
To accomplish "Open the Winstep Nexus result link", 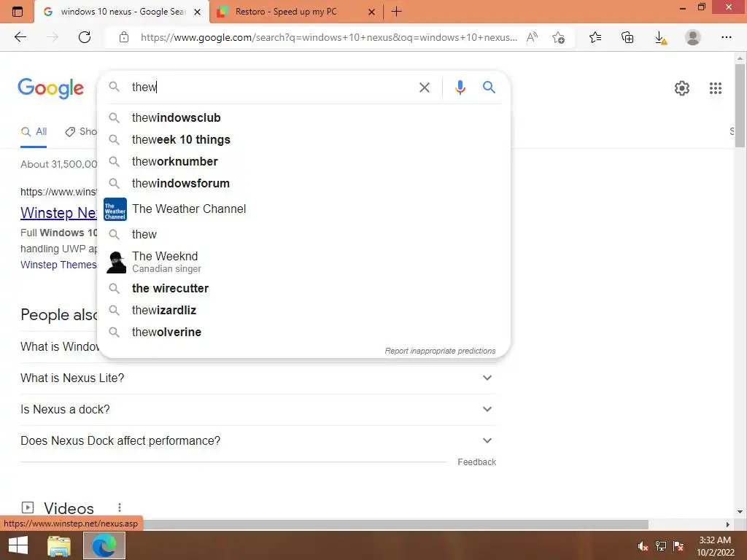I will click(x=58, y=213).
